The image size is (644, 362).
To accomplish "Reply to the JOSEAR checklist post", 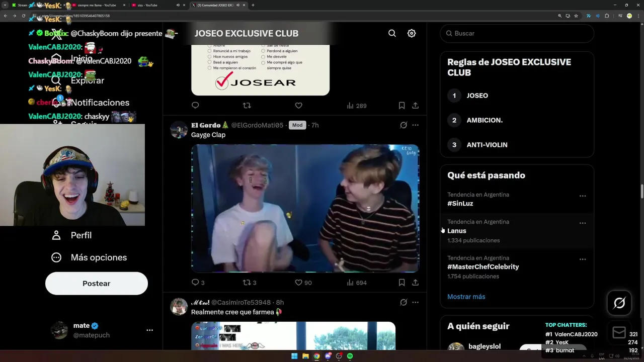I will coord(196,106).
